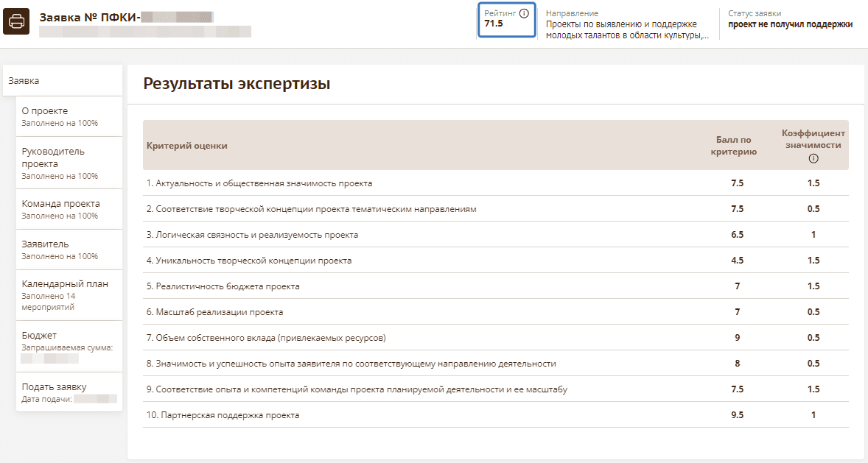The width and height of the screenshot is (868, 463).
Task: Click info icon beside Рейтинг label
Action: pyautogui.click(x=524, y=13)
